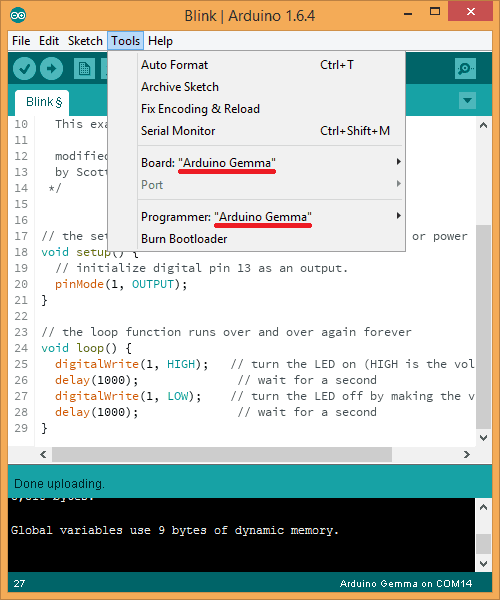
Task: Click console scroll down arrow
Action: (484, 564)
